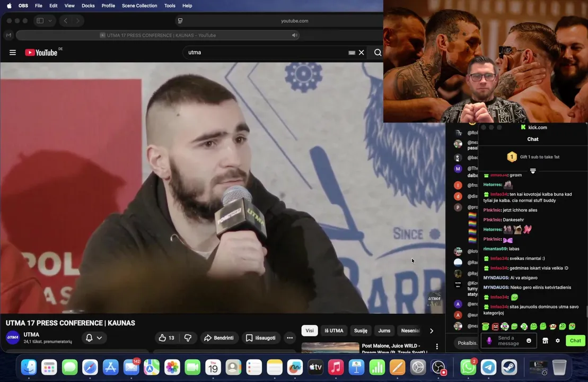The height and width of the screenshot is (382, 588).
Task: Select the UTMA 17 Press Conference Safari tab
Action: [157, 35]
